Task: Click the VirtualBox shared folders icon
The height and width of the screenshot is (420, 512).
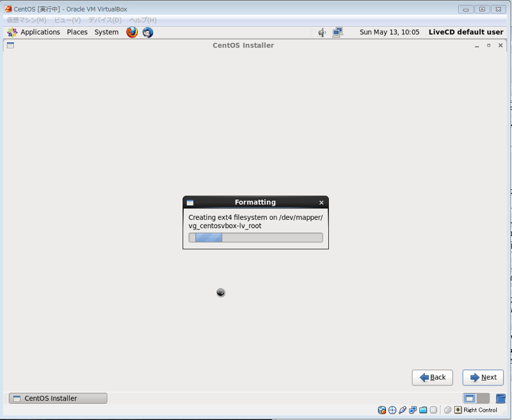Action: pyautogui.click(x=423, y=410)
